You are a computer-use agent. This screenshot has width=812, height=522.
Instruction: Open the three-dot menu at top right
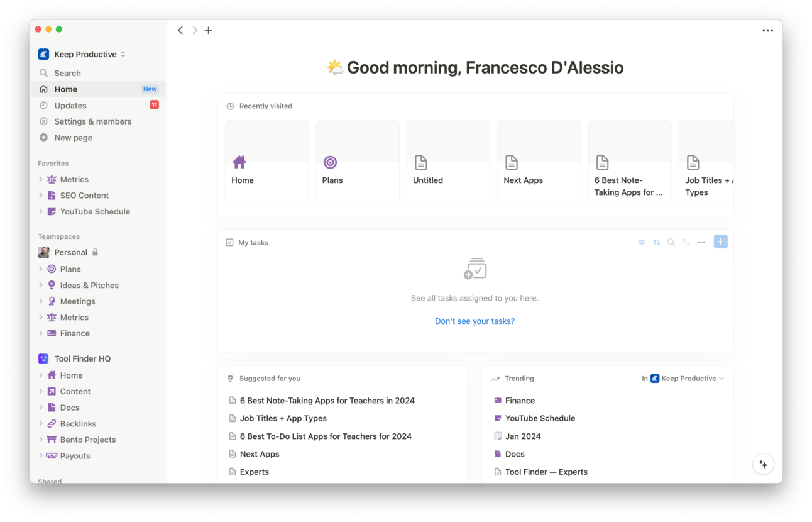coord(767,30)
